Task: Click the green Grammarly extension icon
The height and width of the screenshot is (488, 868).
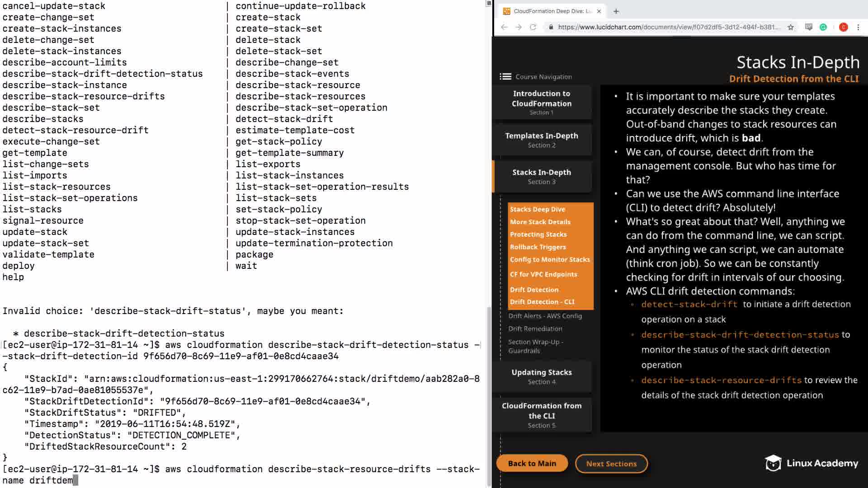Action: [x=823, y=27]
